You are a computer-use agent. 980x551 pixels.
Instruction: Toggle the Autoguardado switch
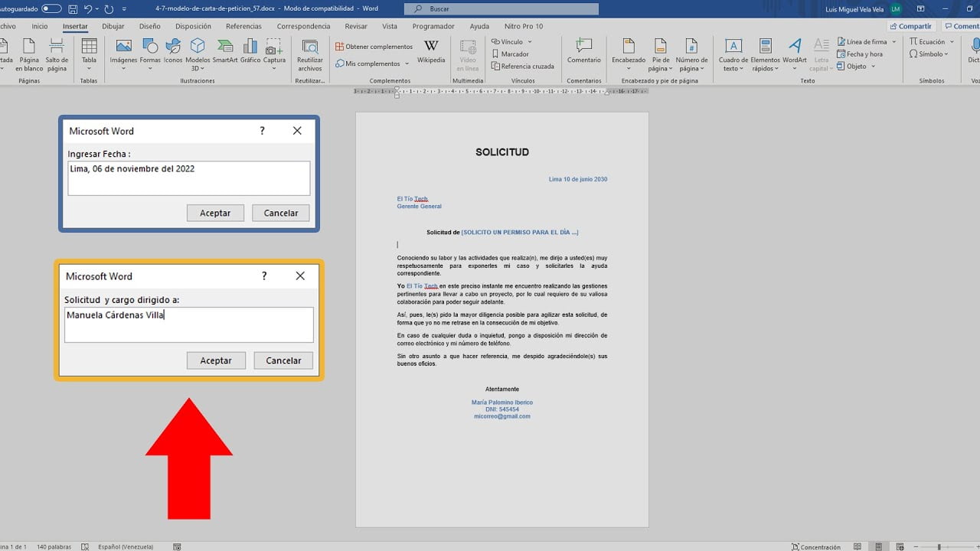(52, 9)
